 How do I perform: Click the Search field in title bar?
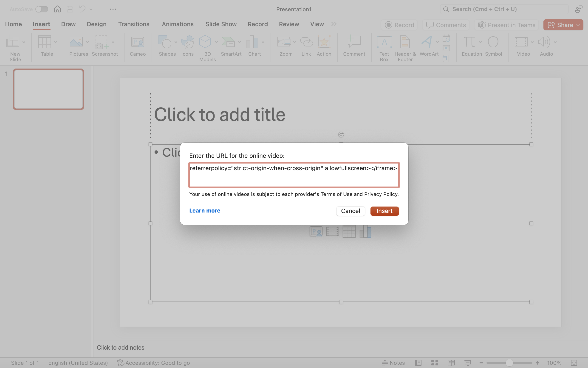coord(504,9)
